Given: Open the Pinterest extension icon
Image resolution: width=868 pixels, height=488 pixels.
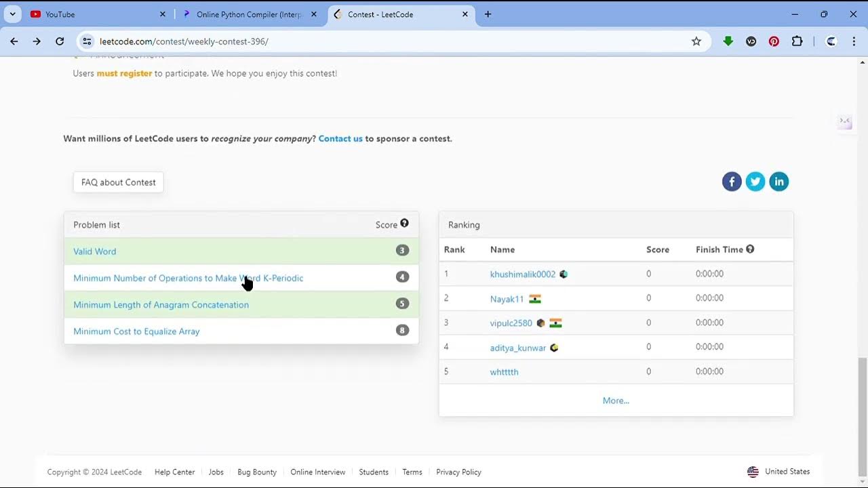Looking at the screenshot, I should [774, 41].
